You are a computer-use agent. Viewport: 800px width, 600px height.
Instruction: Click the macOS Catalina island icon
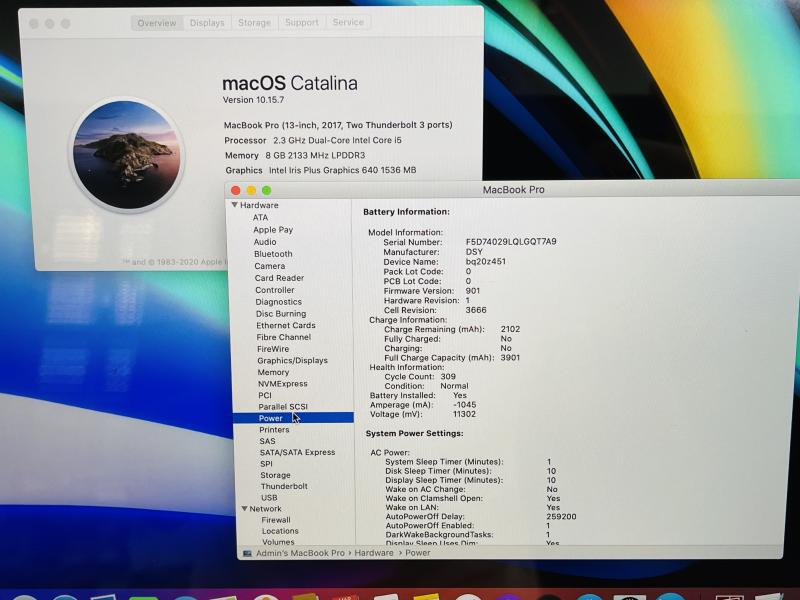127,155
